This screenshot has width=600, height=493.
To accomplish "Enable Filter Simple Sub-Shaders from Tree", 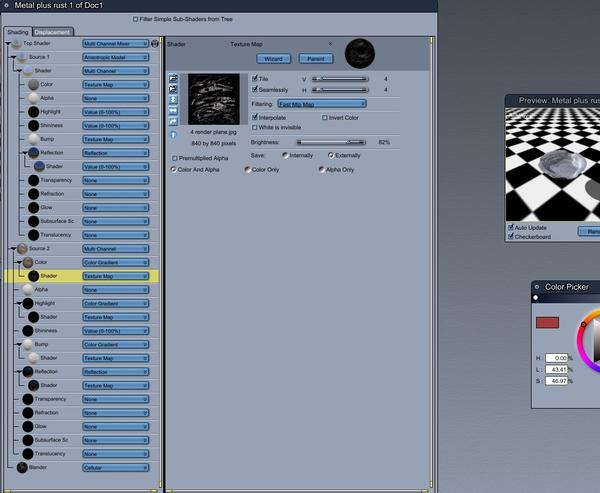I will click(x=135, y=19).
